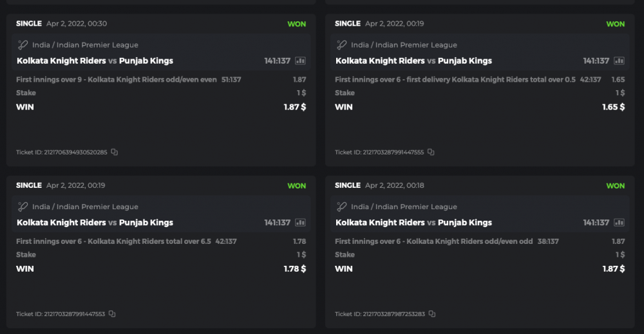Click cricket icon in the 00:18 ticket
644x334 pixels.
pos(341,207)
